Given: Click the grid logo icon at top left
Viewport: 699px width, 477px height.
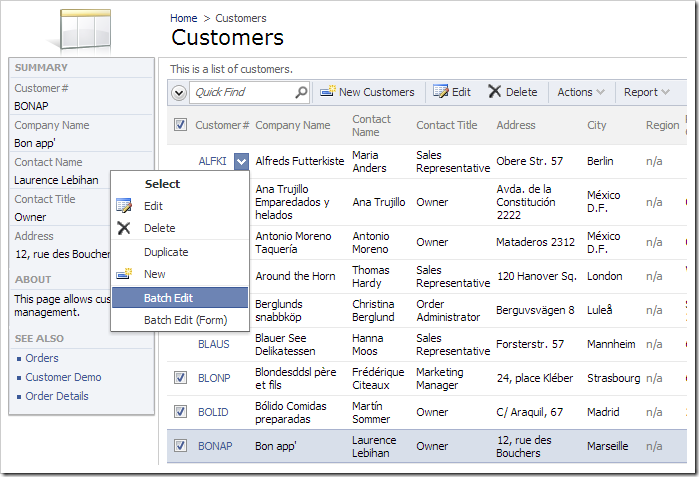Looking at the screenshot, I should (85, 29).
